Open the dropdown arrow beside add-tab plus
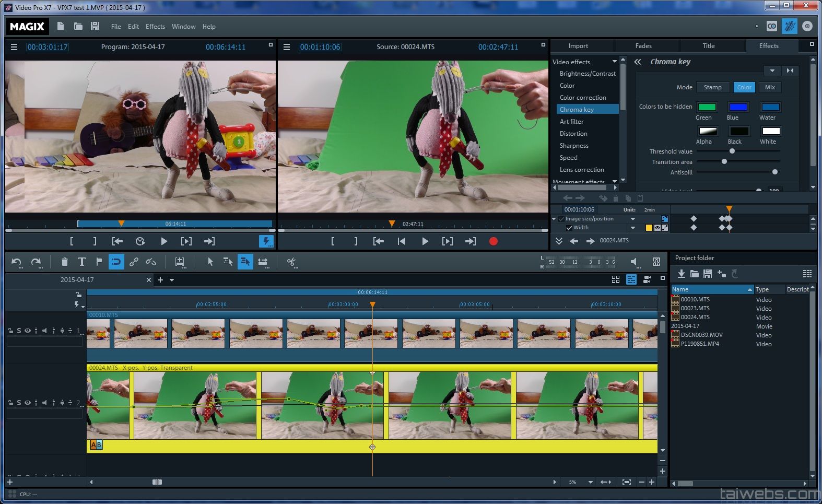Screen dimensions: 822x504 click(172, 280)
